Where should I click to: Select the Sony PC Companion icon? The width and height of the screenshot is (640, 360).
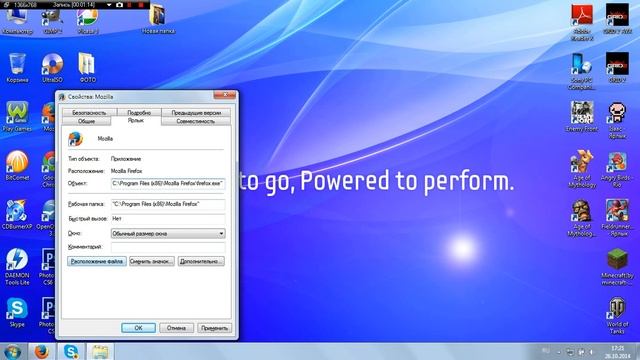pyautogui.click(x=582, y=72)
